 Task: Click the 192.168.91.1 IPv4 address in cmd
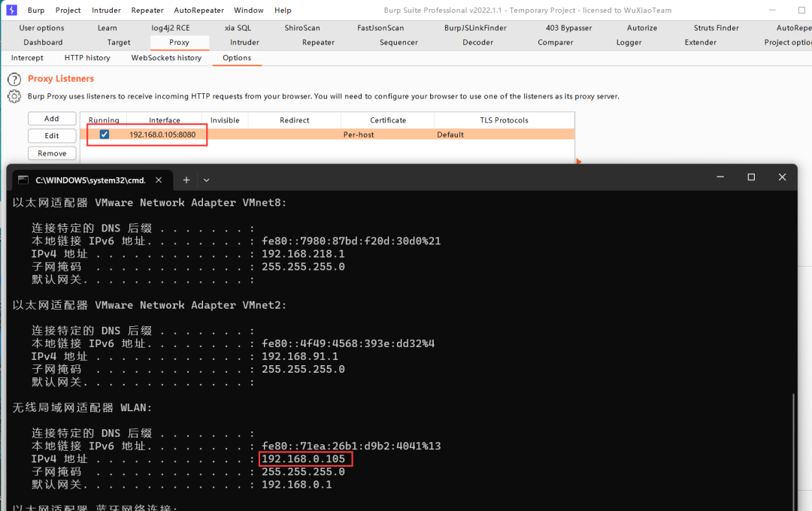(300, 357)
